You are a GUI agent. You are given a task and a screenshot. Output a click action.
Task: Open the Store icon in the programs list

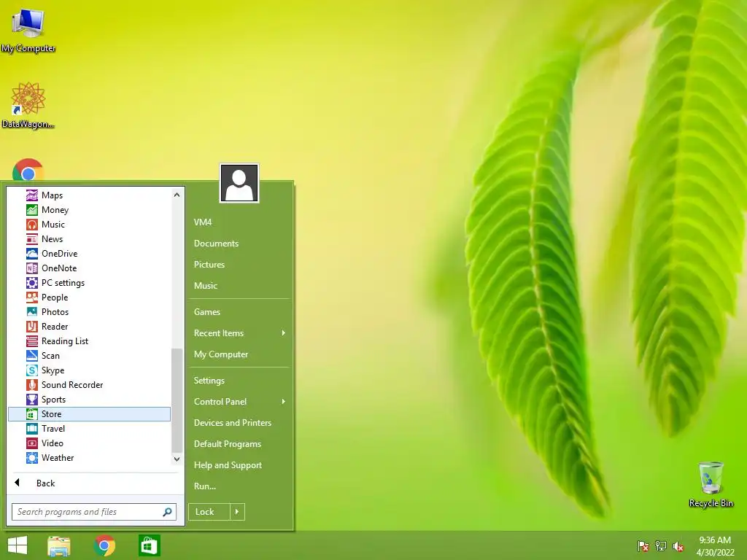tap(32, 414)
